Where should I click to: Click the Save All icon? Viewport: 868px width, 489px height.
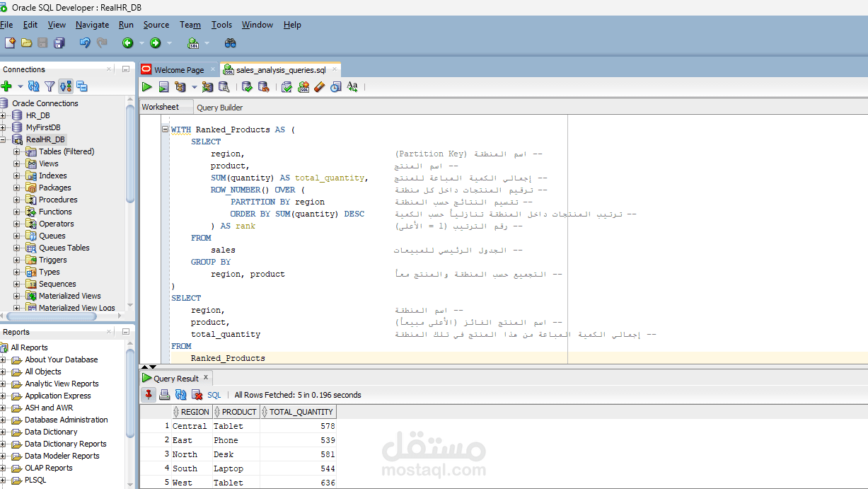pos(59,43)
